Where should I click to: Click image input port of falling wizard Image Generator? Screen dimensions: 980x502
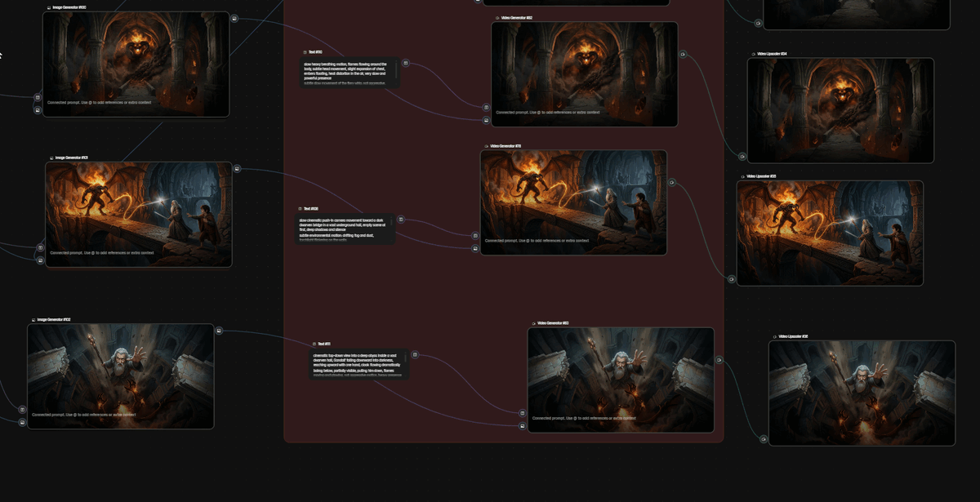coord(22,422)
